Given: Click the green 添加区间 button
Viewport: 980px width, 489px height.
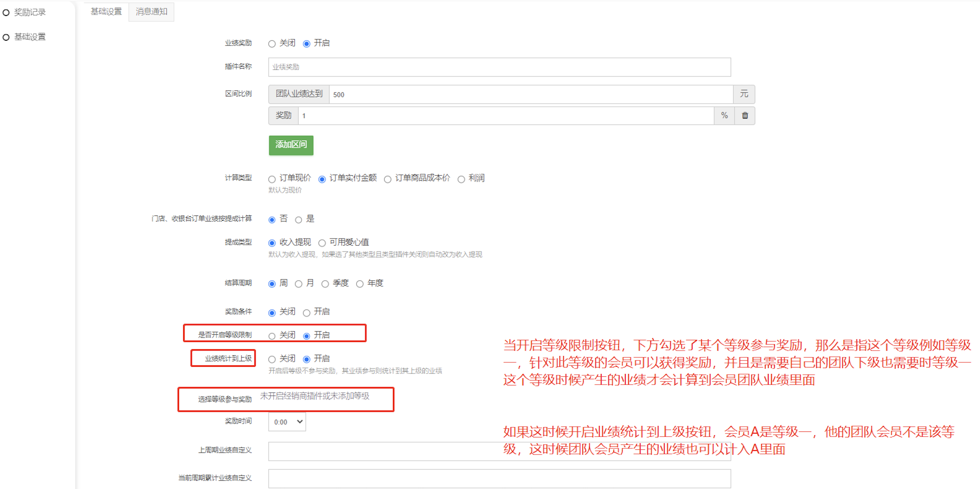Looking at the screenshot, I should [291, 145].
